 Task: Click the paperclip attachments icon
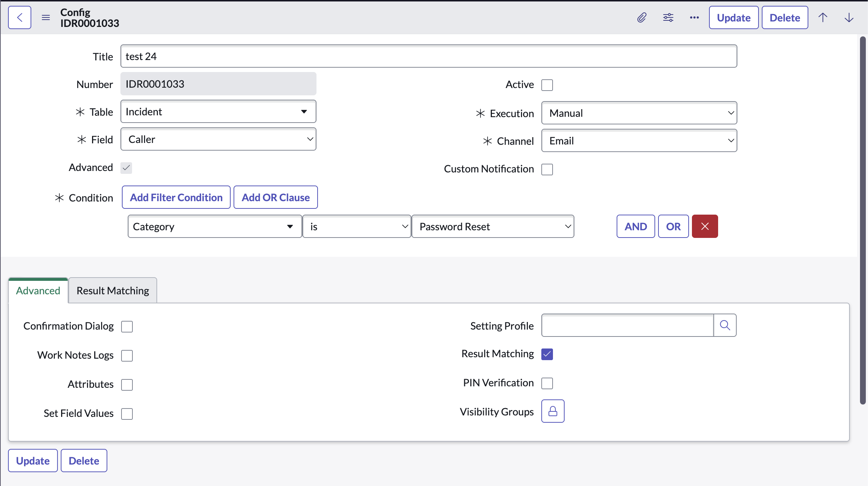[642, 17]
